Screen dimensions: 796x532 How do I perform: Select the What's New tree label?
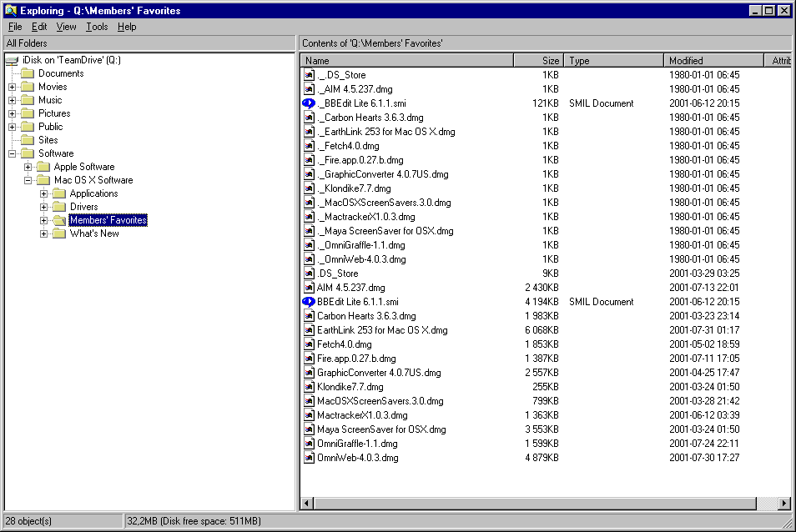(94, 233)
